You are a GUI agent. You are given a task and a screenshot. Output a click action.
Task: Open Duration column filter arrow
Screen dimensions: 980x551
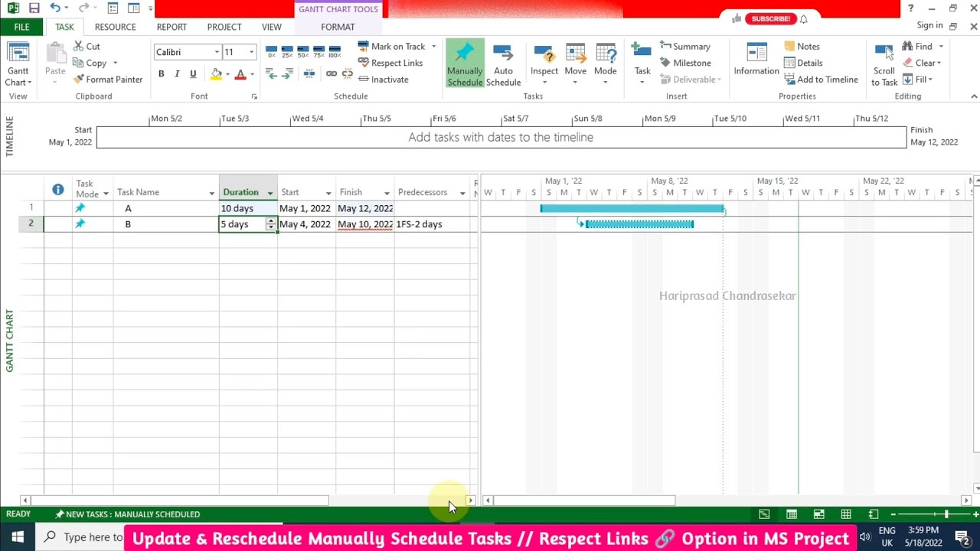[270, 193]
